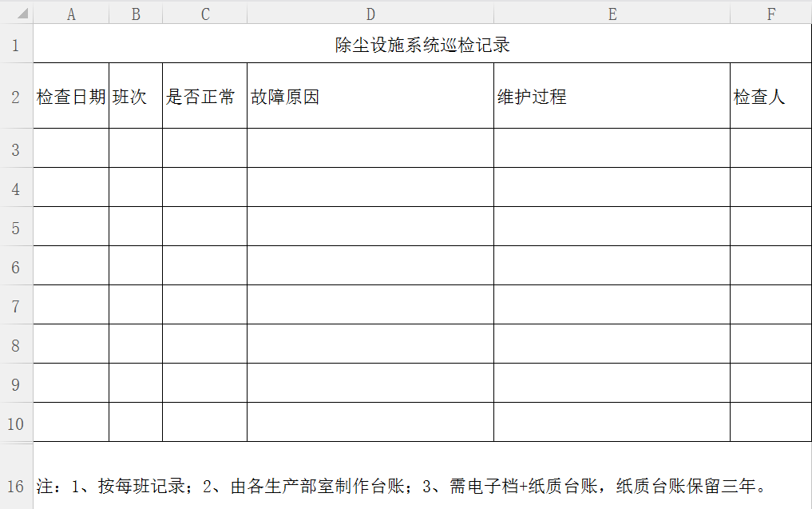Click empty cell under 故障原因 in row 3

click(370, 149)
